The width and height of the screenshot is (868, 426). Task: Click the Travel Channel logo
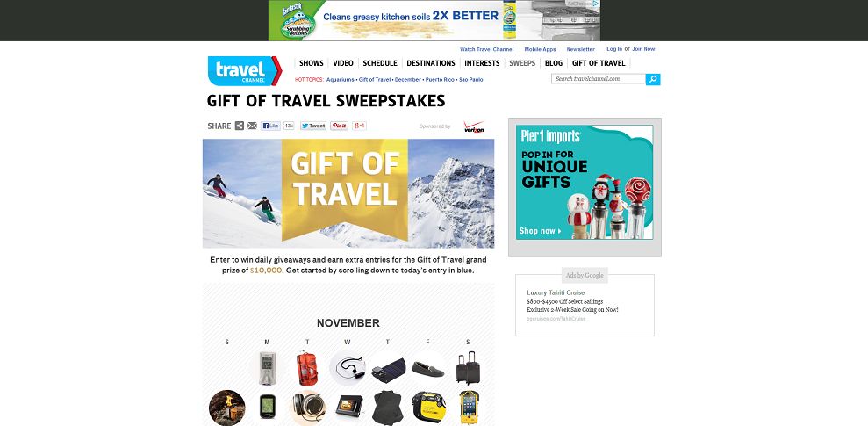[x=245, y=71]
